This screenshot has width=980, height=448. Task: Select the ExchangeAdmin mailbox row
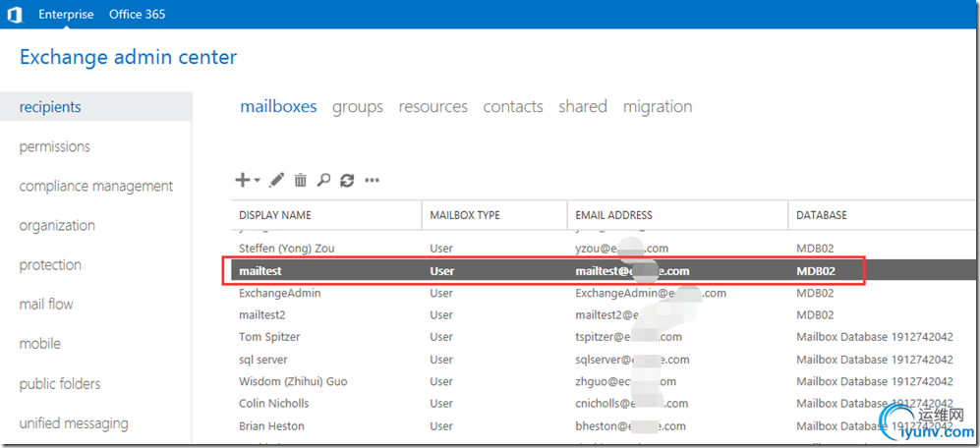[605, 293]
